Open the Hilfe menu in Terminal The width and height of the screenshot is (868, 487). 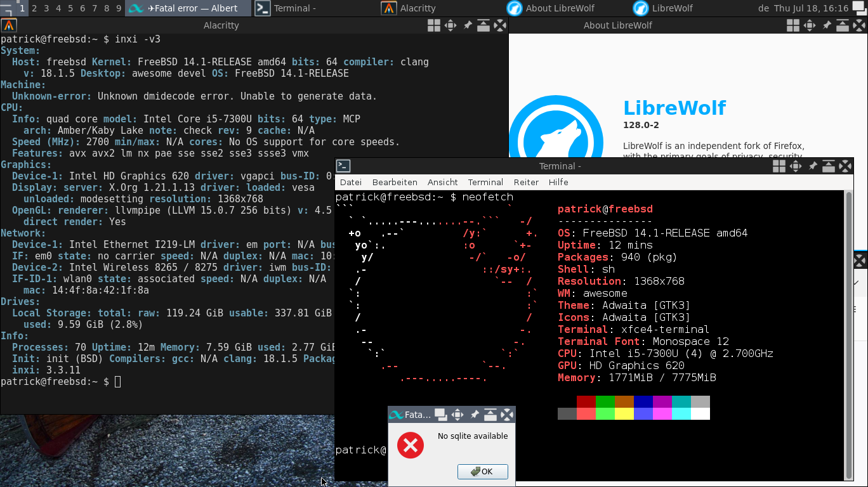tap(558, 182)
